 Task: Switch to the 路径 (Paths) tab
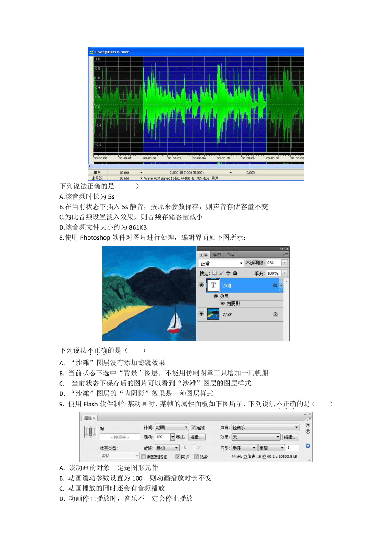tap(230, 255)
